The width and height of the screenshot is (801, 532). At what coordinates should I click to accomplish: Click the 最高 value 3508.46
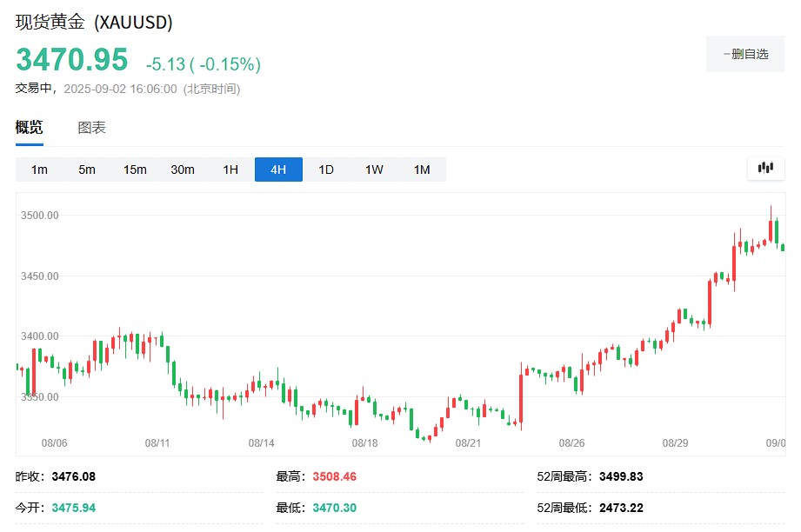[x=334, y=476]
